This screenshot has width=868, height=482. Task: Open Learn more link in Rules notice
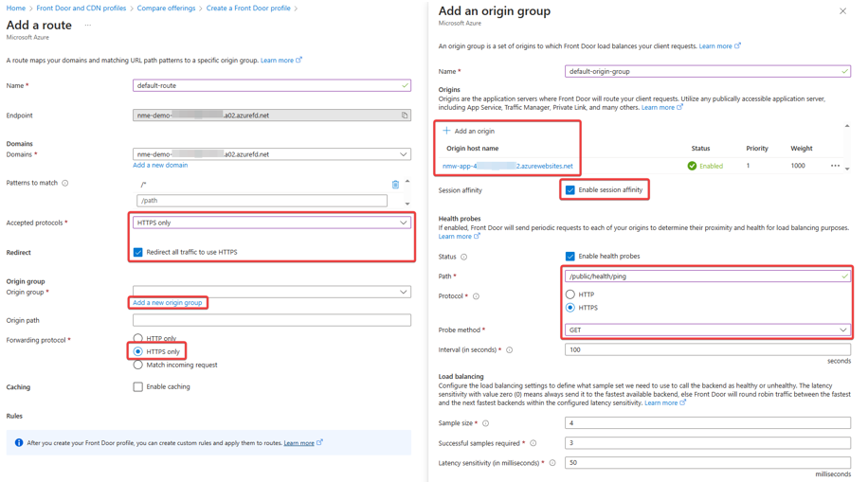pos(303,443)
